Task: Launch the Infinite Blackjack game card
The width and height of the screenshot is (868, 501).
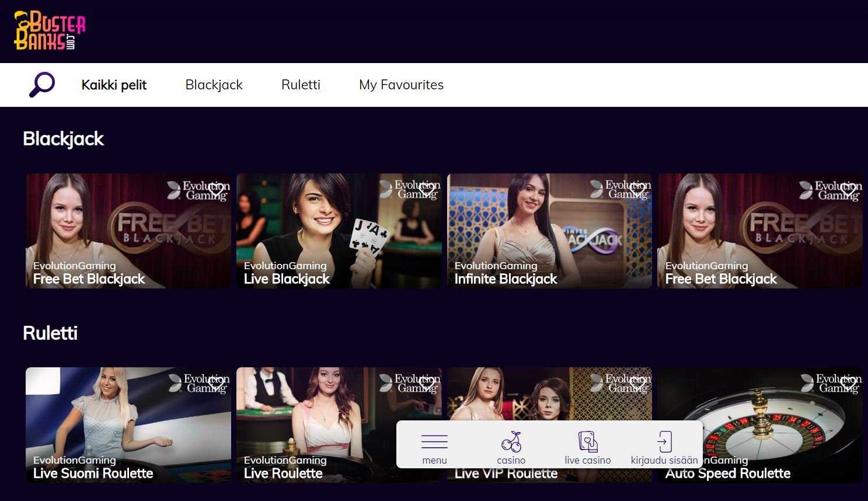Action: tap(549, 231)
